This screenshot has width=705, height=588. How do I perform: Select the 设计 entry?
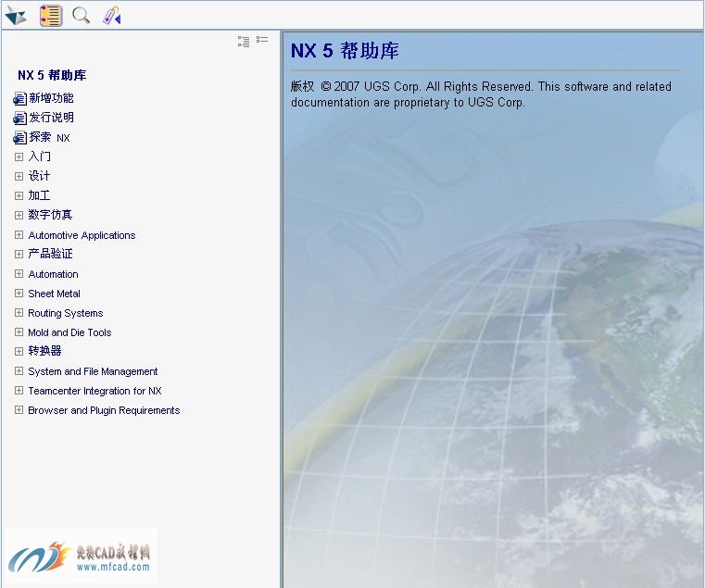[x=39, y=176]
